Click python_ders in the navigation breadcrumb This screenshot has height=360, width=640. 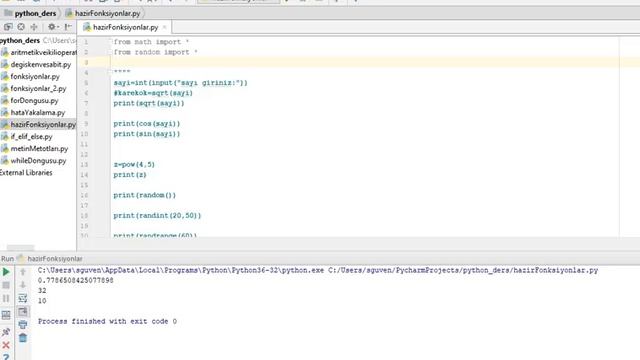(35, 13)
